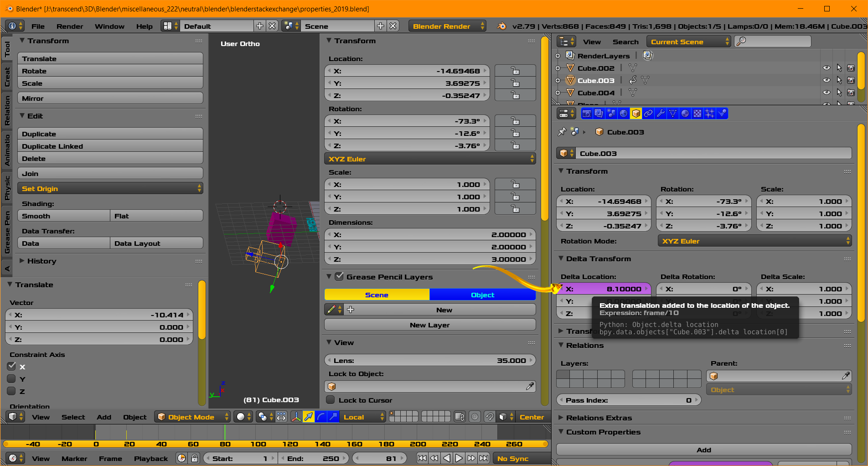Open the File menu
The width and height of the screenshot is (868, 466).
(38, 26)
